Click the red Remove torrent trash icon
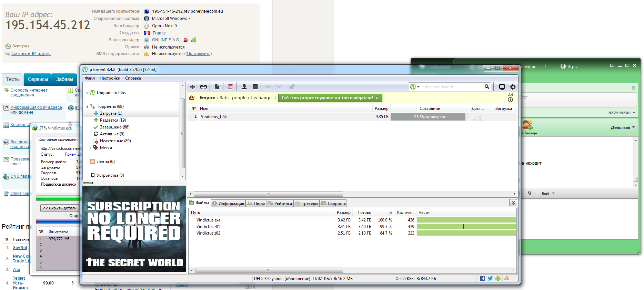This screenshot has height=290, width=644. (230, 87)
